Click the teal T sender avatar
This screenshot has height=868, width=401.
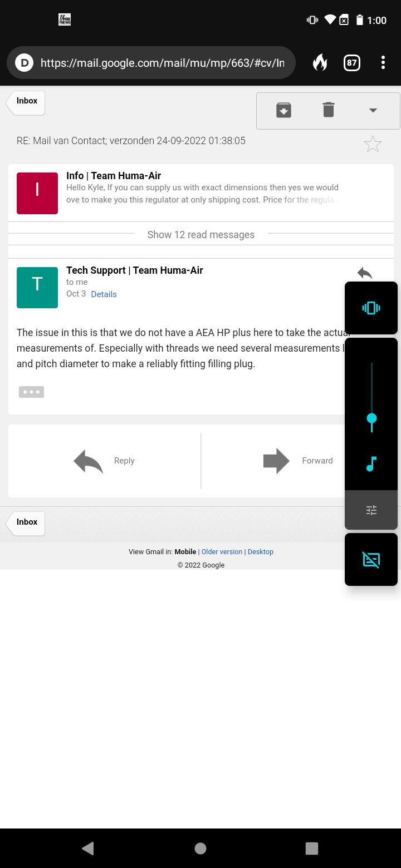pos(37,288)
